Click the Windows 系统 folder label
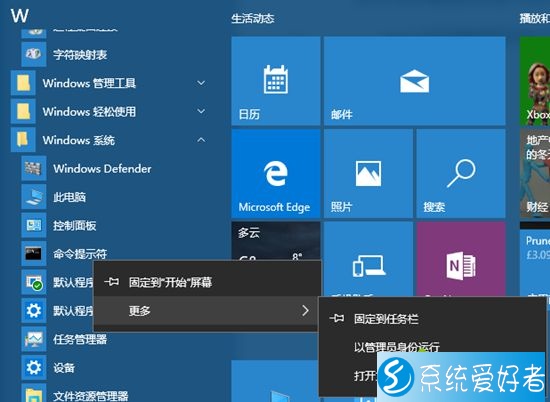The height and width of the screenshot is (402, 550). click(x=79, y=140)
